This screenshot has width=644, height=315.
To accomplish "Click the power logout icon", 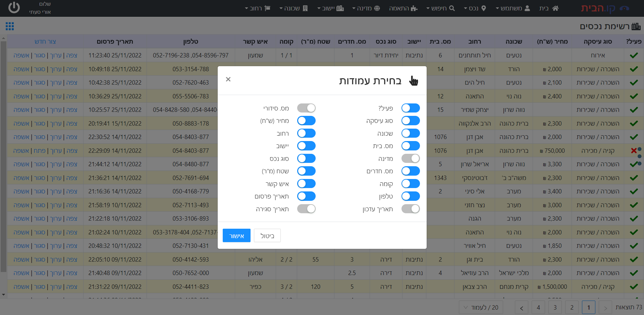I will pyautogui.click(x=14, y=8).
